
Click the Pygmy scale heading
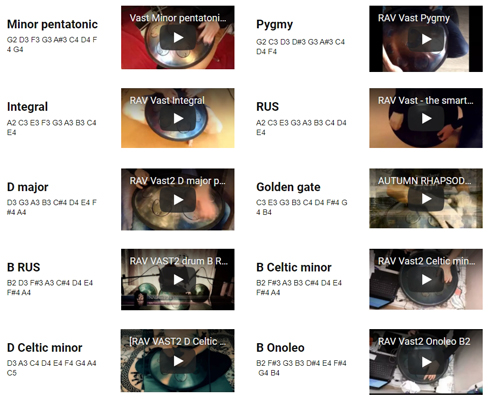(274, 25)
